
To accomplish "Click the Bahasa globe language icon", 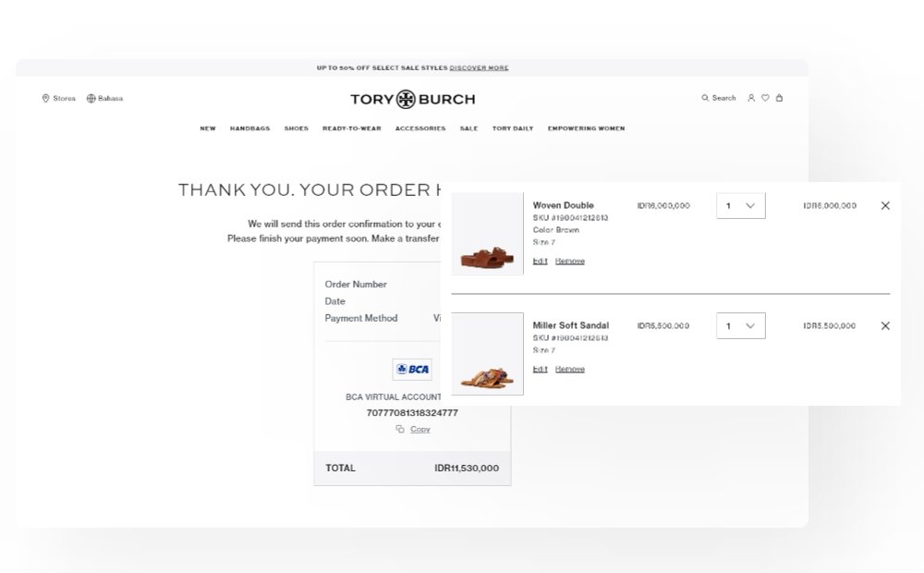I will tap(91, 98).
